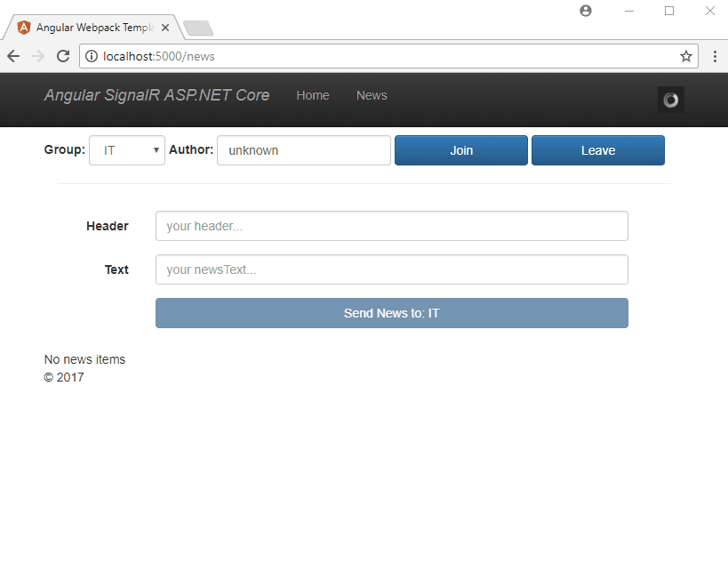Focus the Author input field
The image size is (728, 579).
tap(303, 150)
